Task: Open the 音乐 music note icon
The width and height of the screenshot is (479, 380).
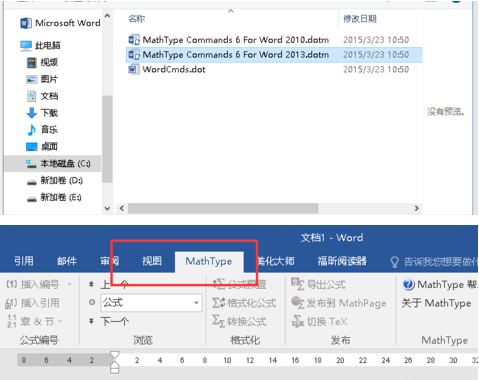Action: point(31,130)
